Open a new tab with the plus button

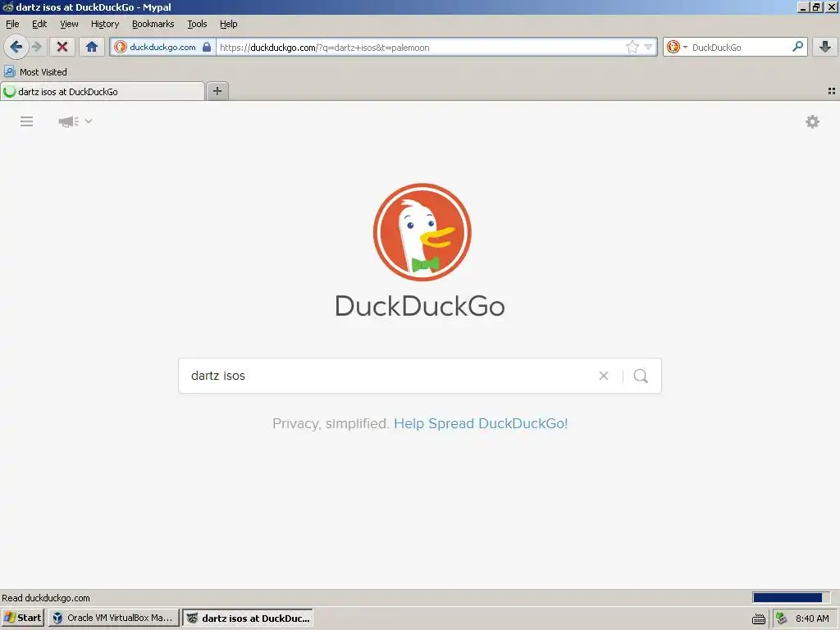(x=217, y=91)
